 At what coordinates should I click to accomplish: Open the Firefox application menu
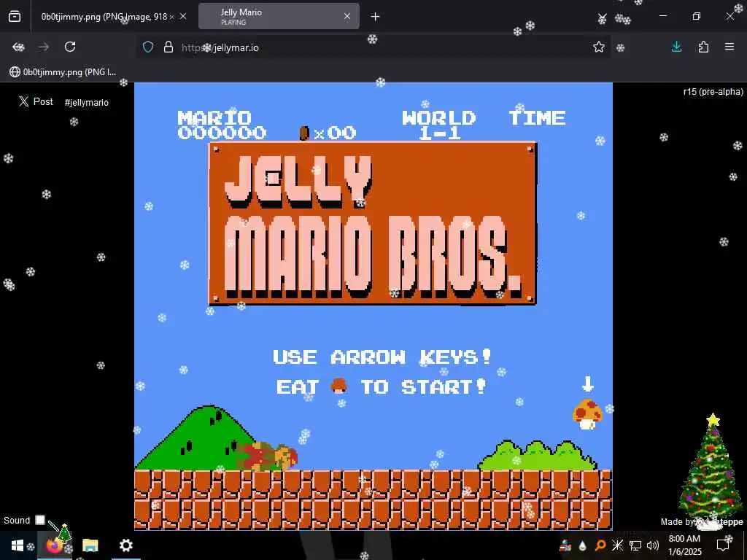pyautogui.click(x=729, y=47)
